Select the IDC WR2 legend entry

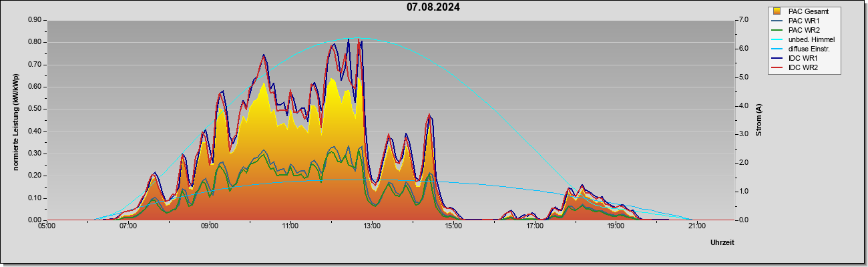803,67
